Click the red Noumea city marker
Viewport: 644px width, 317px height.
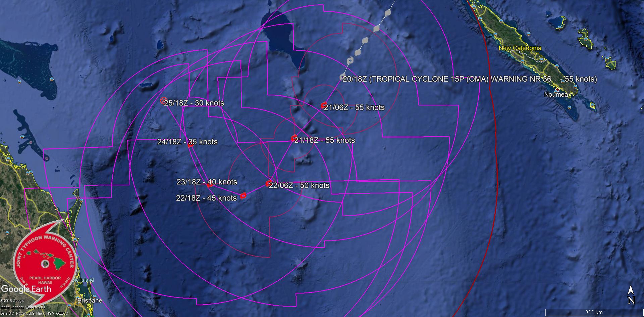pyautogui.click(x=557, y=89)
